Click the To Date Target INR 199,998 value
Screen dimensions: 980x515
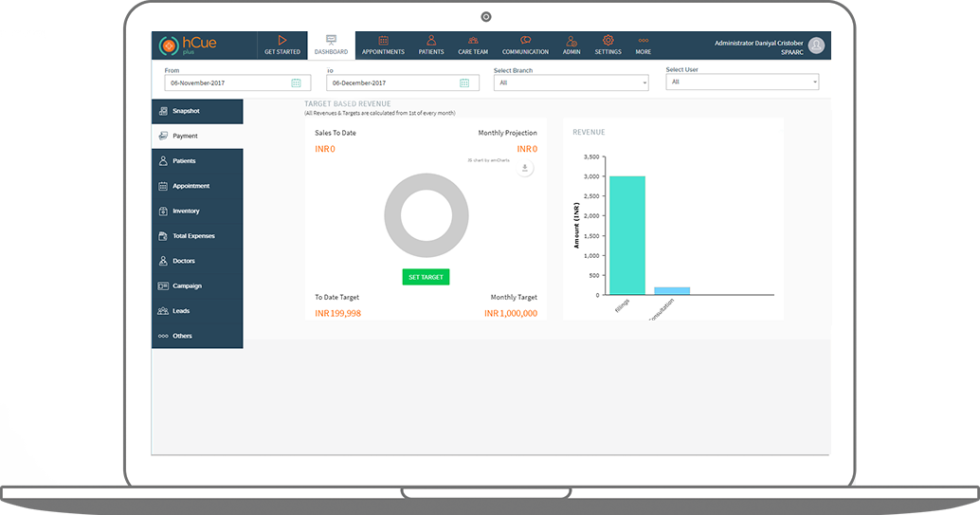338,314
